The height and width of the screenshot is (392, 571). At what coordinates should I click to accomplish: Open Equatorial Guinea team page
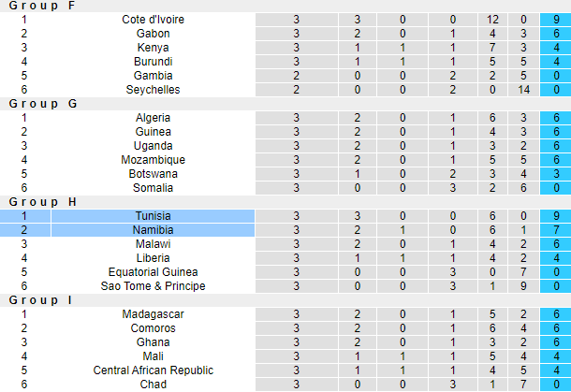[153, 272]
